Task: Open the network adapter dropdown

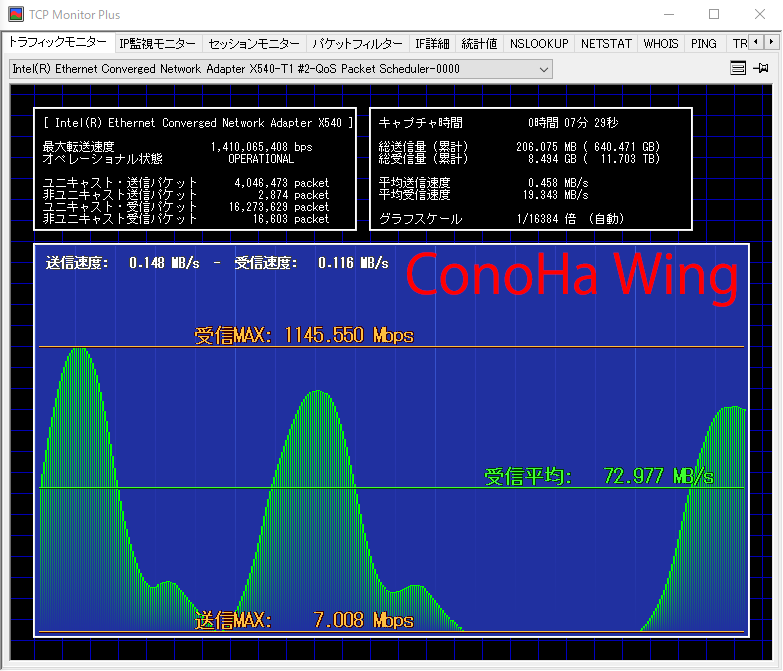Action: click(280, 69)
